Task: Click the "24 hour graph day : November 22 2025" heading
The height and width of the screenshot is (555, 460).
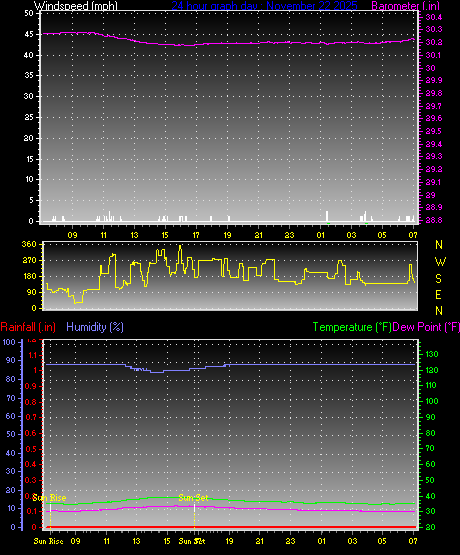Action: pos(264,5)
